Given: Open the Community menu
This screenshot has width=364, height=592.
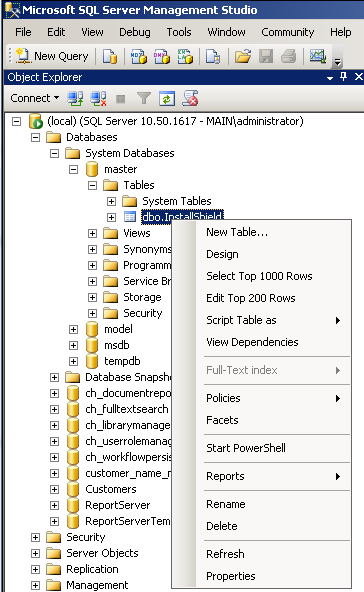Looking at the screenshot, I should click(288, 32).
